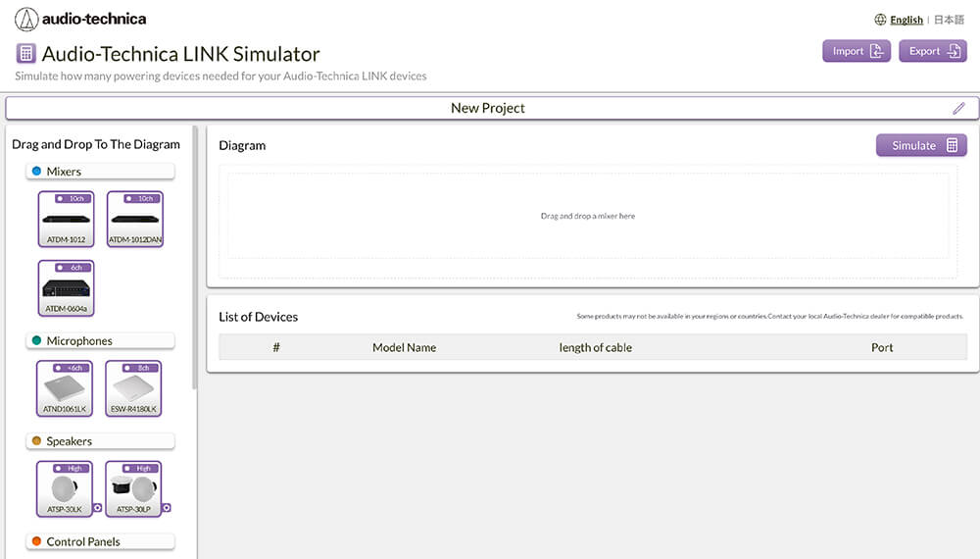Click the globe language icon
Viewport: 980px width, 559px height.
pyautogui.click(x=880, y=20)
